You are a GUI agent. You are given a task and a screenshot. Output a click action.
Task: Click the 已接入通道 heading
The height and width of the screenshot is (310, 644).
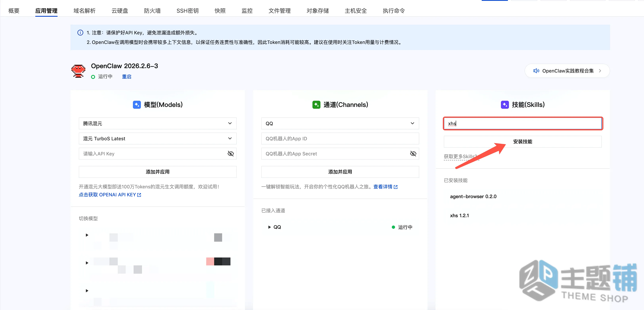[273, 211]
